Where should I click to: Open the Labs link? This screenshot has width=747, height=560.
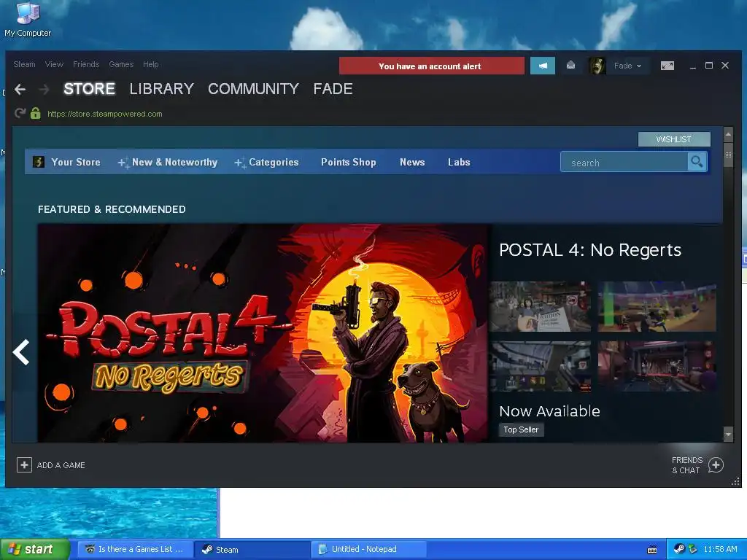[x=459, y=162]
